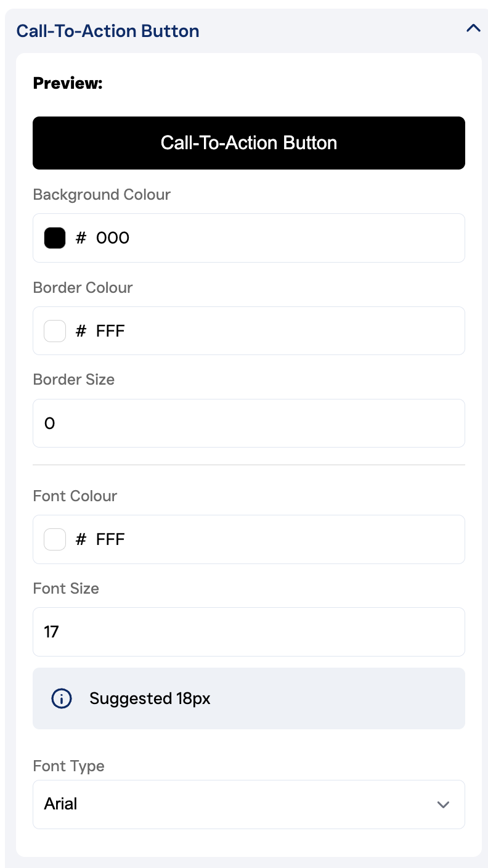The width and height of the screenshot is (488, 868).
Task: Click the Font Type dropdown arrow
Action: [443, 805]
